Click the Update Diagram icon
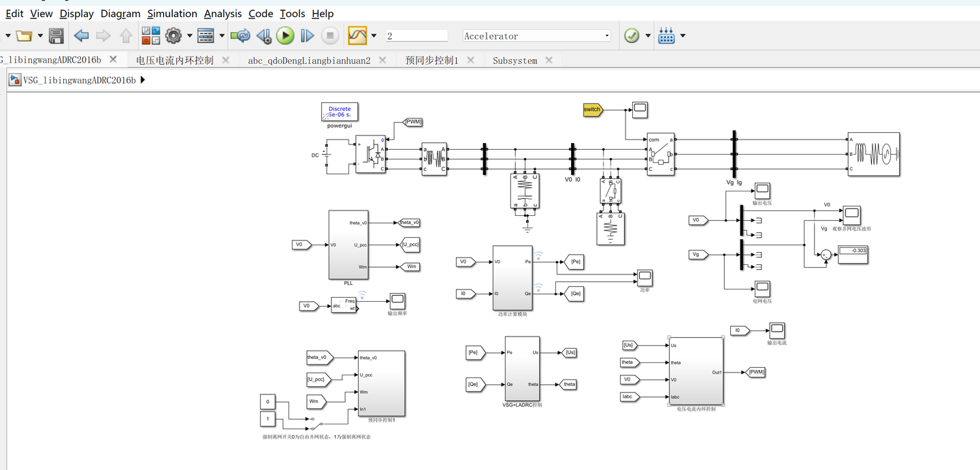980x470 pixels. pos(240,35)
